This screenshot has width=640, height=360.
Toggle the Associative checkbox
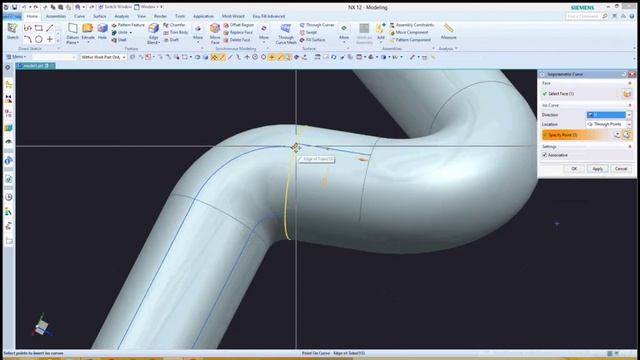[544, 155]
